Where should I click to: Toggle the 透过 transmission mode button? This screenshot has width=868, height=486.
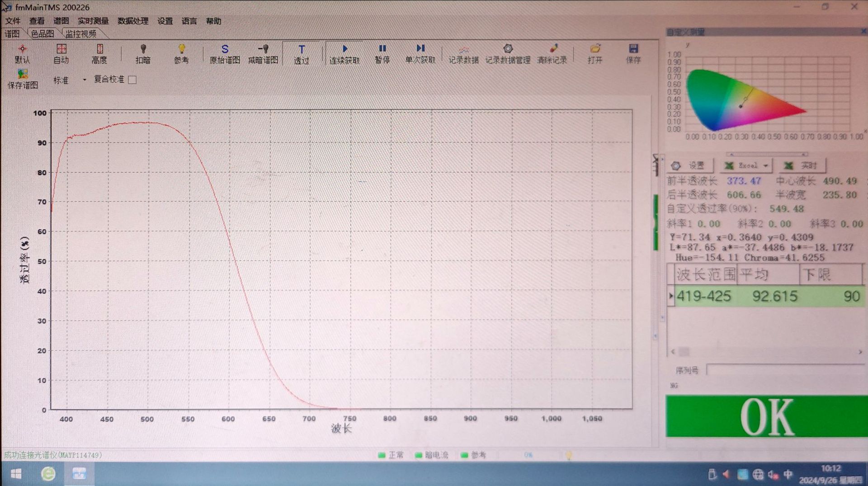coord(302,54)
